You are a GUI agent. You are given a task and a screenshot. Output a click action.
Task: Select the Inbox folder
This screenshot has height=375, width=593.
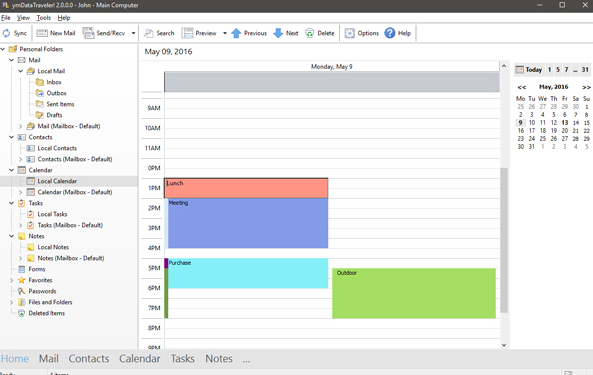click(54, 82)
